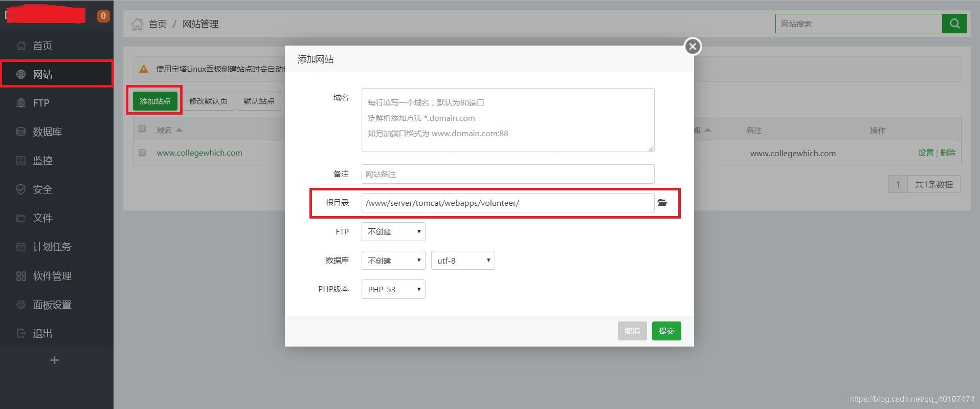Click the plus icon in the sidebar
980x409 pixels.
pos(55,360)
